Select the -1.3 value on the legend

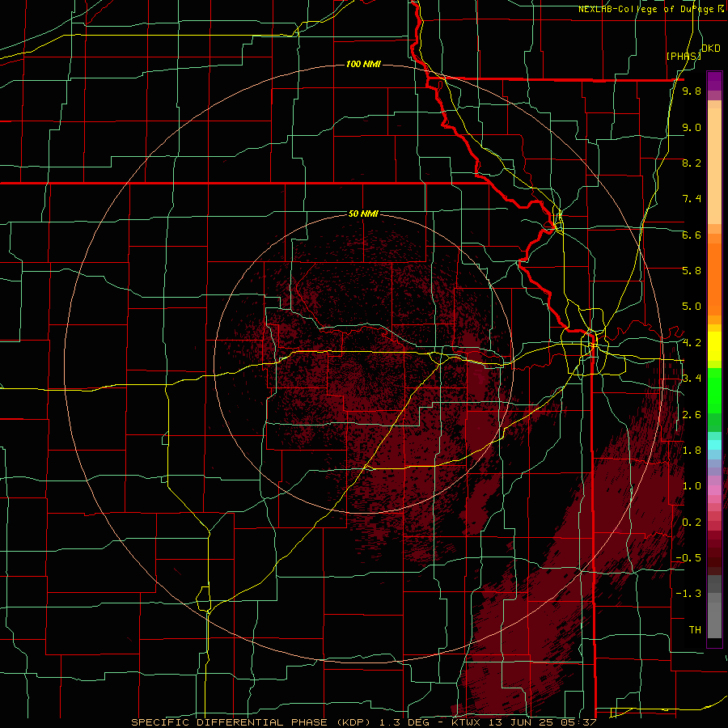(688, 594)
